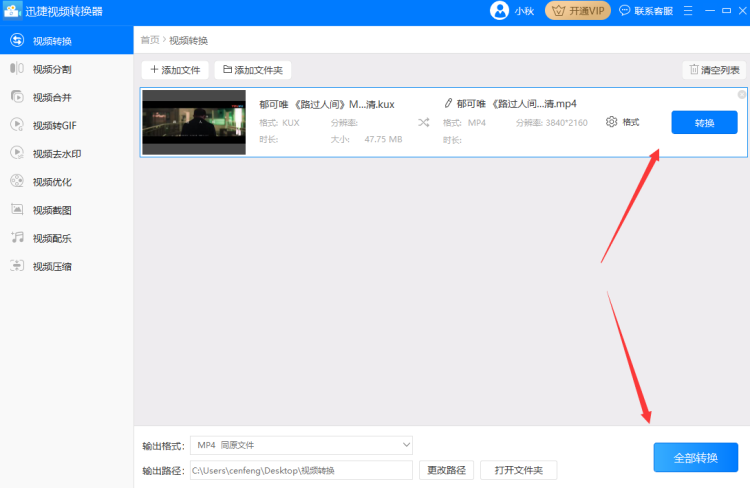
Task: Open 视频优化 tool
Action: pyautogui.click(x=66, y=182)
